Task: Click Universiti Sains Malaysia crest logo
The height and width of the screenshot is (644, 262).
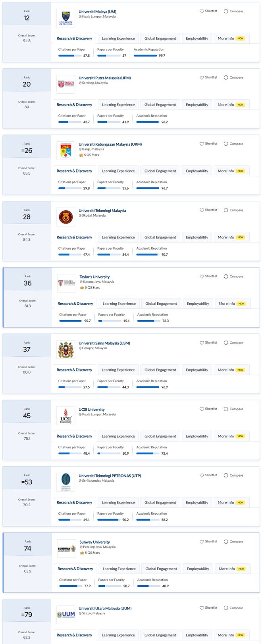Action: point(66,349)
